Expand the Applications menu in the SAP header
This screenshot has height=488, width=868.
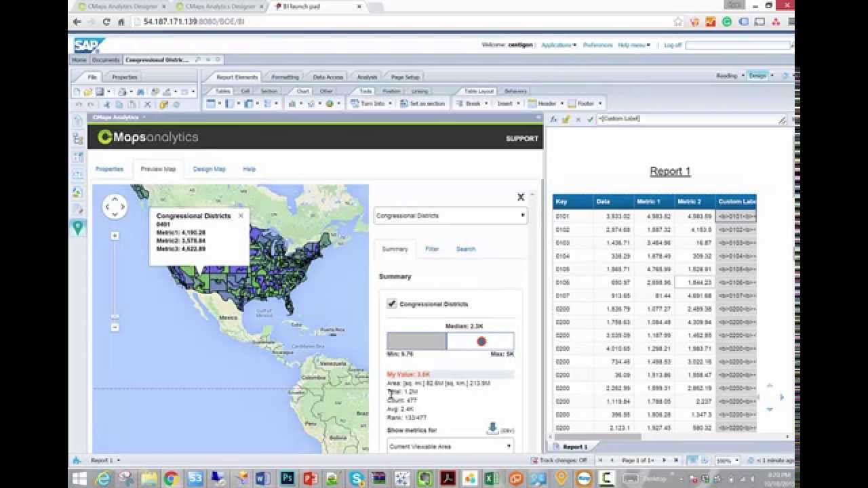[559, 45]
